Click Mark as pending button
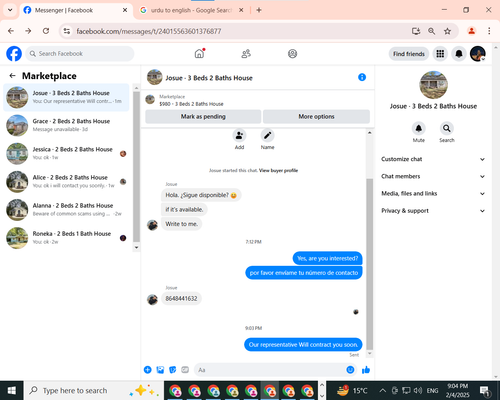Screen dimensions: 500x400 coord(203,117)
